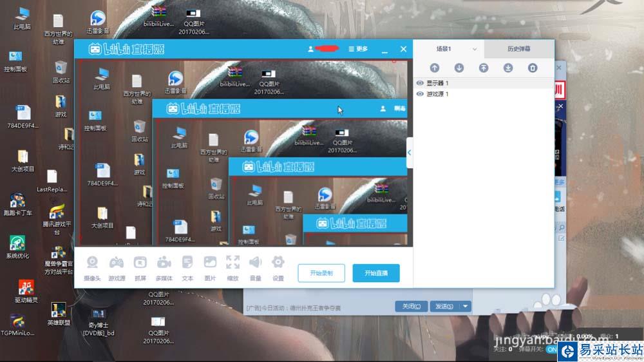Open 控制面板 desktop icon

pyautogui.click(x=15, y=61)
